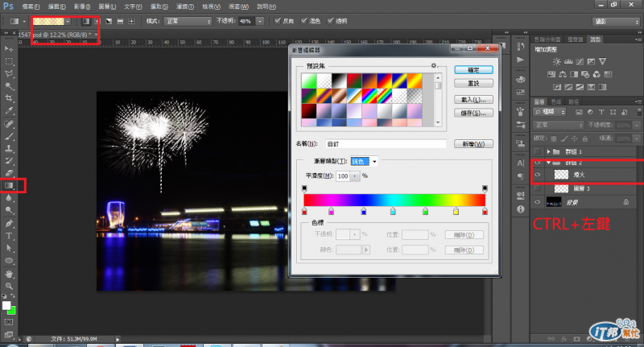This screenshot has height=347, width=644.
Task: Toggle the 混色 (Dither) checkbox
Action: 304,21
